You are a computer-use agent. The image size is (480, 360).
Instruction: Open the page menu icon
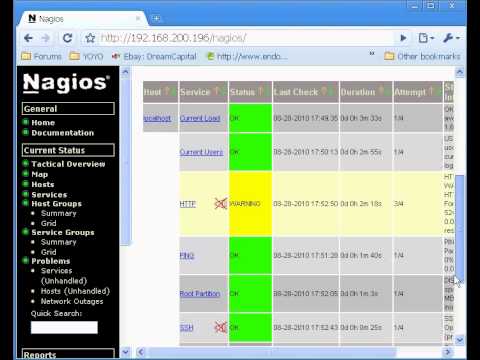426,38
